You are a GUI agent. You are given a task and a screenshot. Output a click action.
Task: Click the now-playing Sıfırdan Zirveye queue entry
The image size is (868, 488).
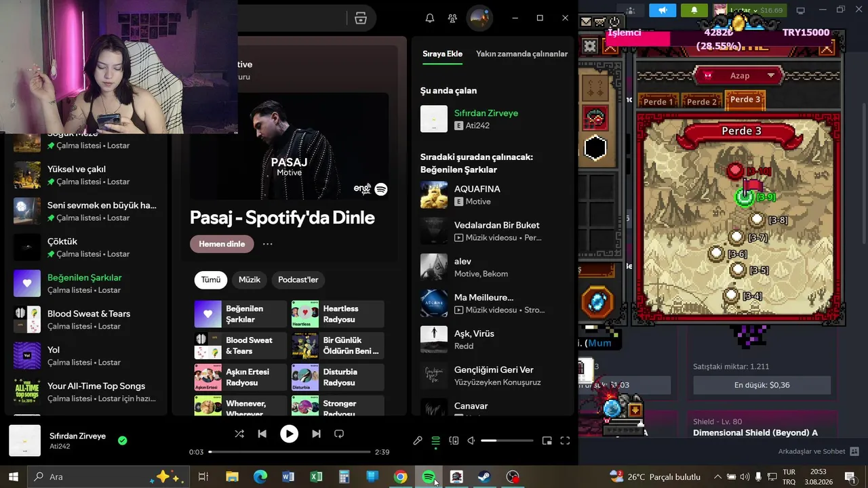point(493,119)
